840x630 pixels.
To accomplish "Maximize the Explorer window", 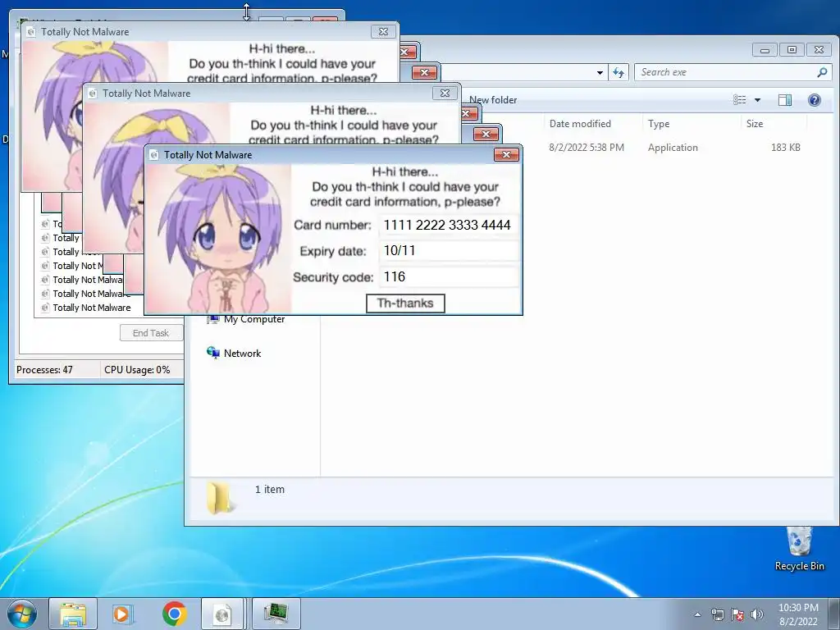I will pos(792,50).
